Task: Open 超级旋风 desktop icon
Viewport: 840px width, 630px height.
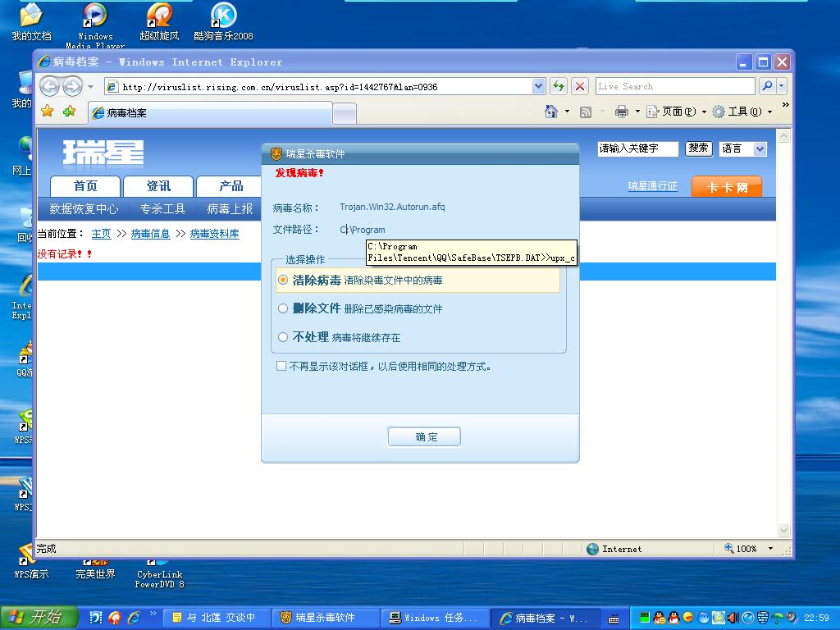Action: (159, 22)
